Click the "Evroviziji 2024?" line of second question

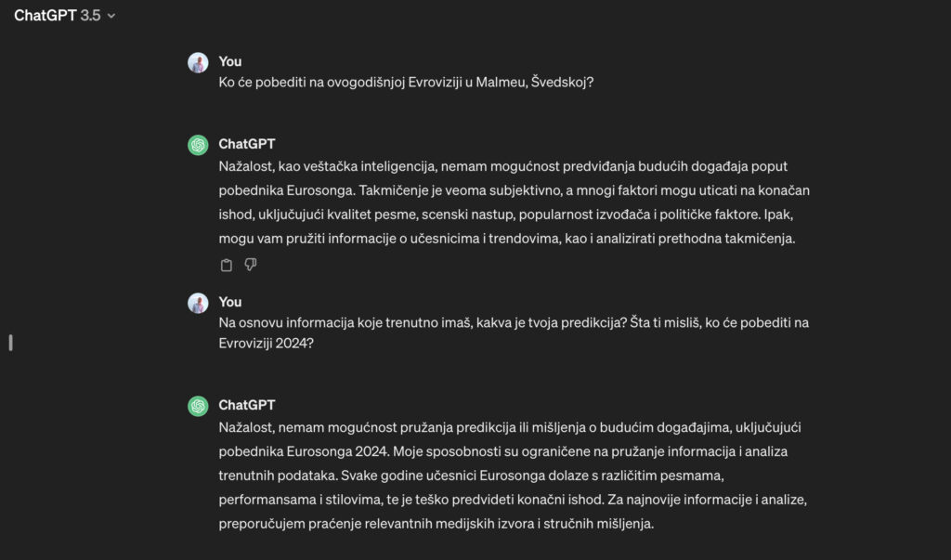[x=267, y=343]
